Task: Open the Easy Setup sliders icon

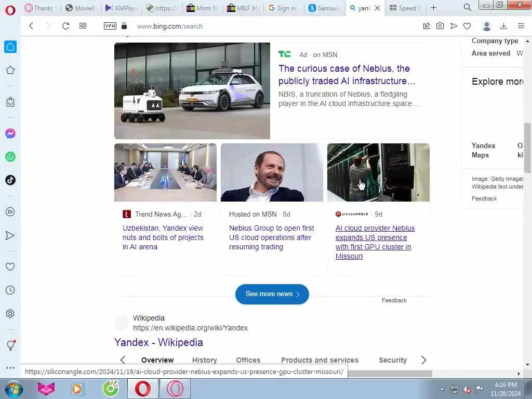Action: [x=521, y=26]
